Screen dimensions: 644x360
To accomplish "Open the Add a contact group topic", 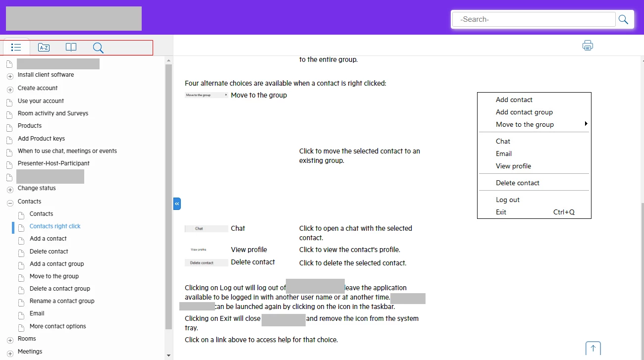I will [57, 264].
